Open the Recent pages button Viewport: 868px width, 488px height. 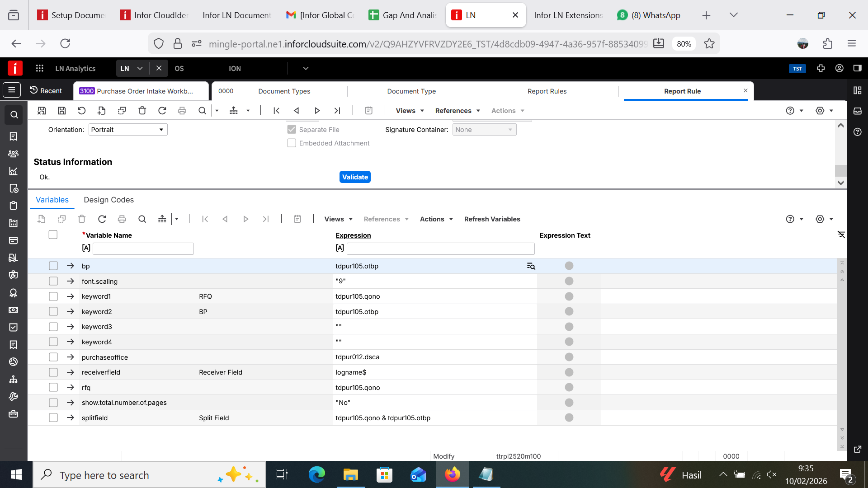coord(46,91)
